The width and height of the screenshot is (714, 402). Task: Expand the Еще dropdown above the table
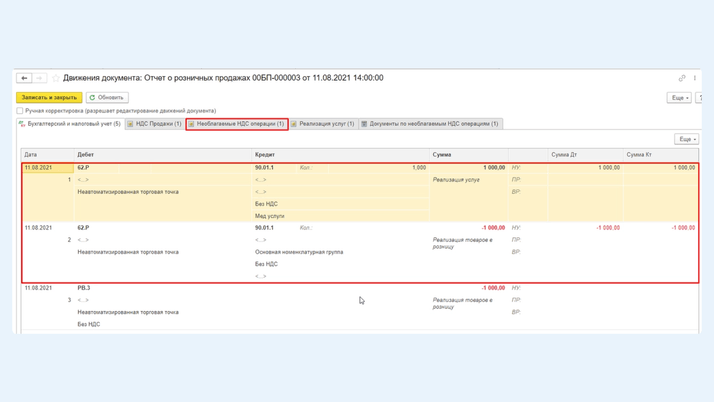(686, 140)
